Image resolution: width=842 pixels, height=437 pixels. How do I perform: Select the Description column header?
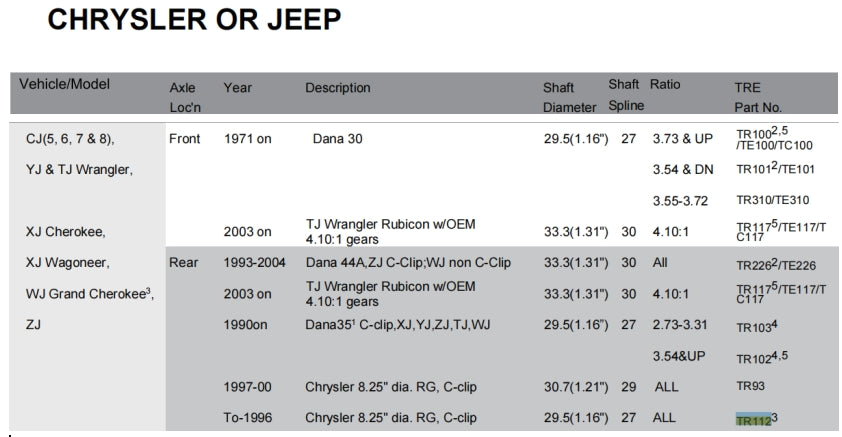point(337,88)
